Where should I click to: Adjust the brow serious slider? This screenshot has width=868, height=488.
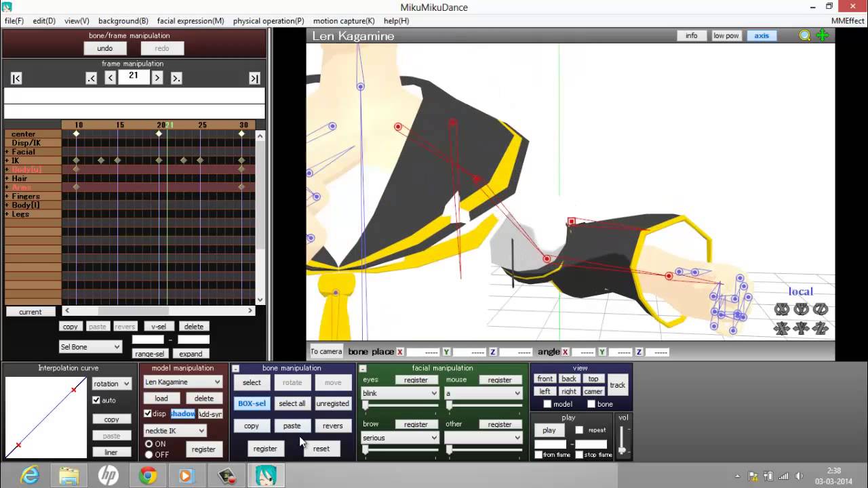400,450
